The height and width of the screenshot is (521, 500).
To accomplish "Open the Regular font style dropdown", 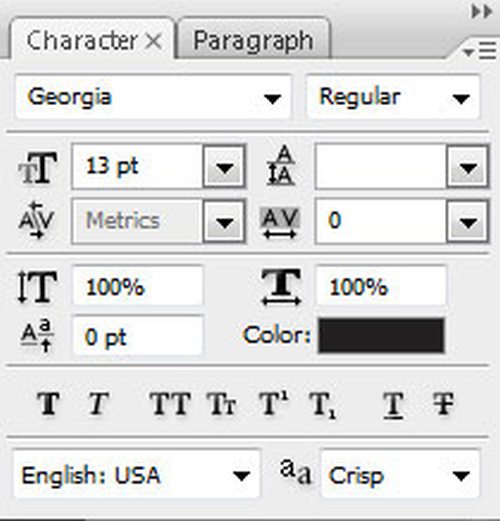I will (x=393, y=97).
